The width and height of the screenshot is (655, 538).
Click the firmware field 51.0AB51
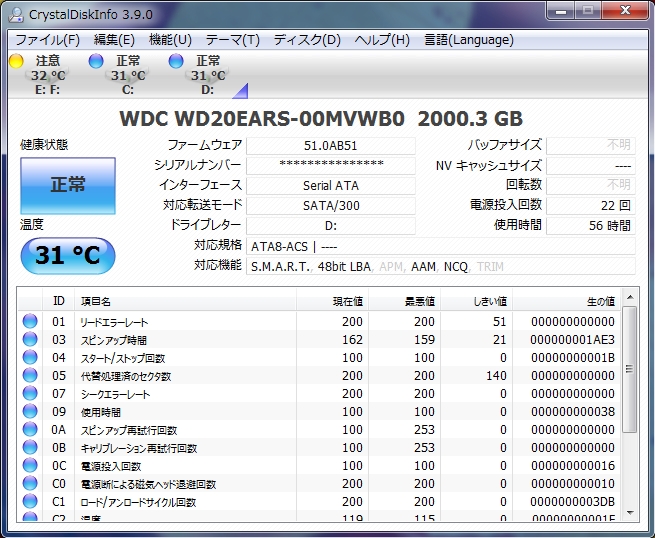(331, 146)
